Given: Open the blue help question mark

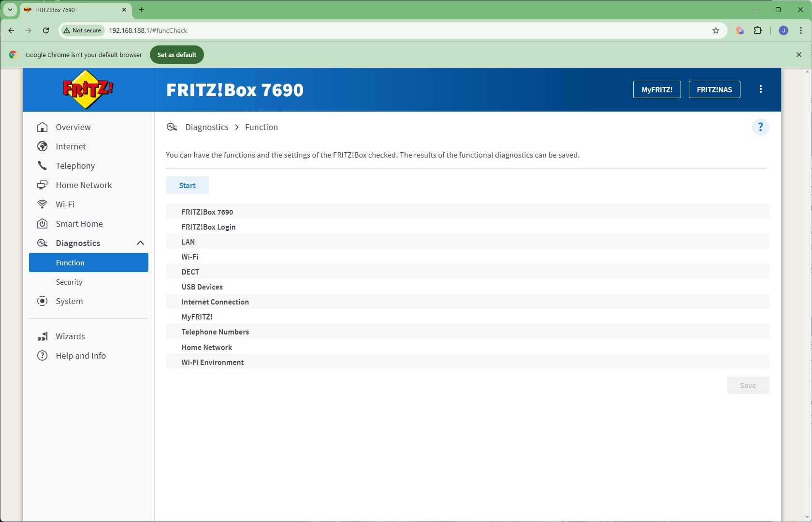Looking at the screenshot, I should tap(760, 127).
